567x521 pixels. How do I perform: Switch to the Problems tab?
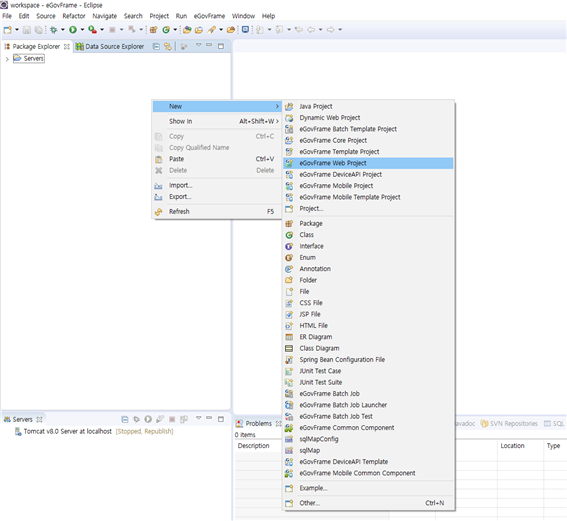click(x=258, y=423)
